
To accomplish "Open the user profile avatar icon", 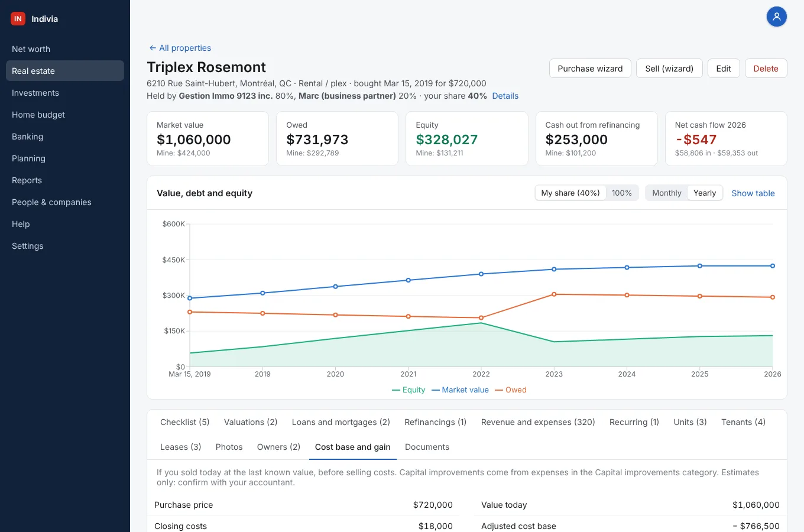I will coord(777,17).
